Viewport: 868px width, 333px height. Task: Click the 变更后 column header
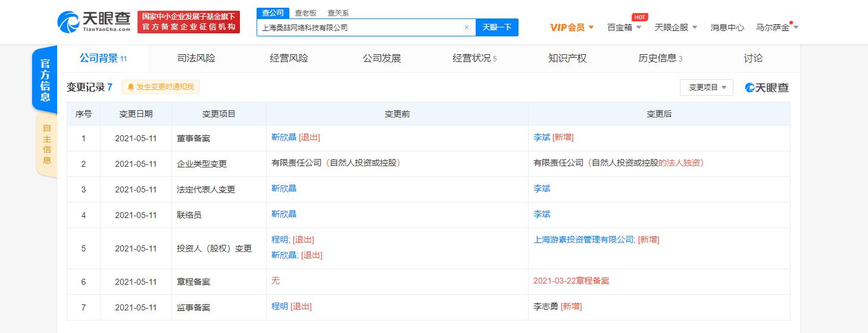(x=659, y=114)
